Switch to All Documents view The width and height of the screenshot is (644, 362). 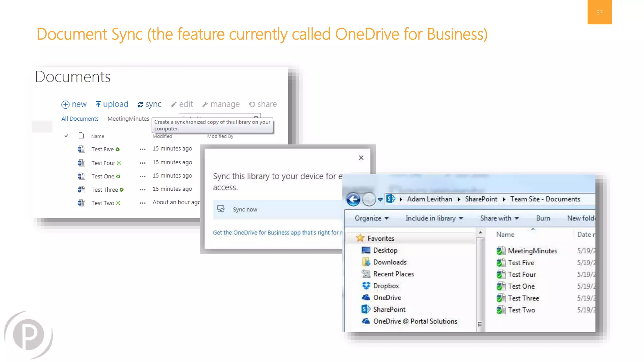(x=80, y=119)
